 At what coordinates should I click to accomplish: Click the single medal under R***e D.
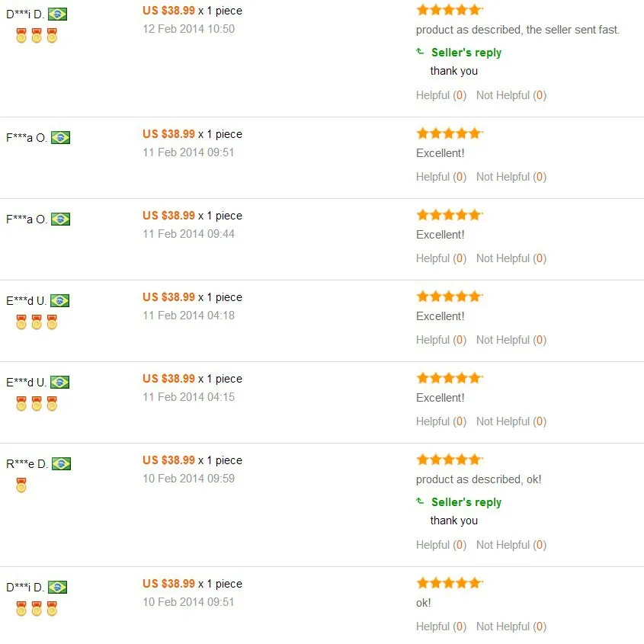(x=21, y=485)
